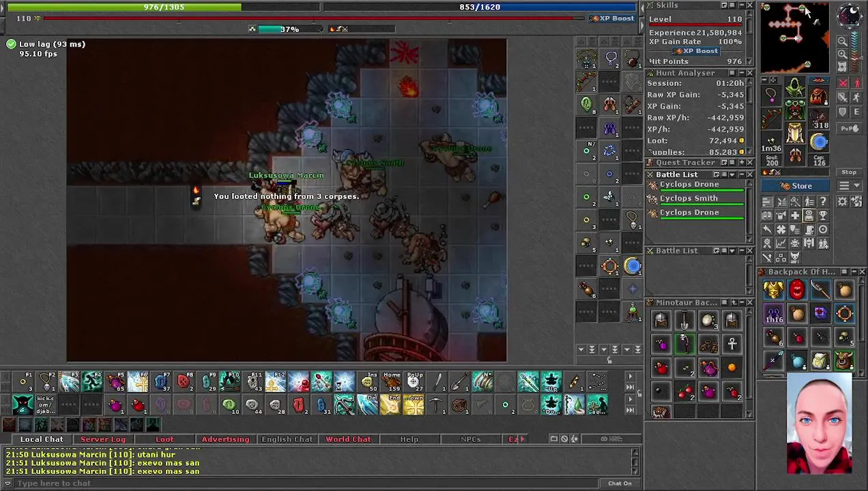
Task: Open the chart analytics icon
Action: click(781, 243)
